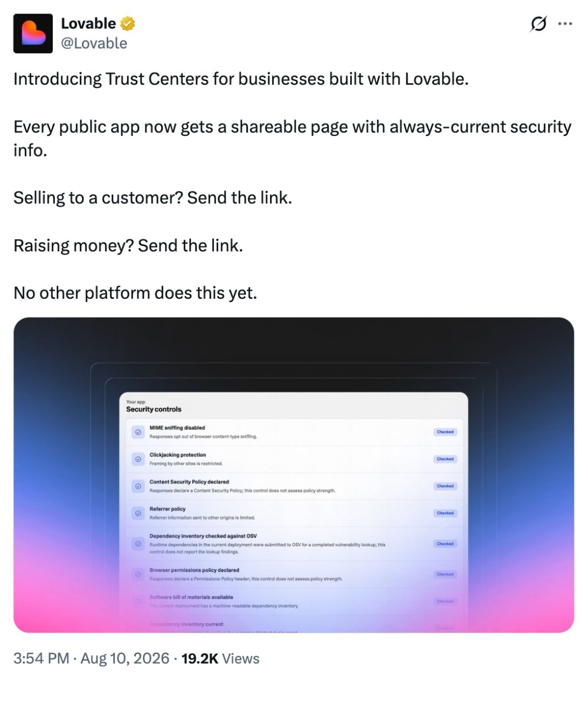This screenshot has height=728, width=582.
Task: Click the Grok slashed-circle icon
Action: tap(538, 24)
